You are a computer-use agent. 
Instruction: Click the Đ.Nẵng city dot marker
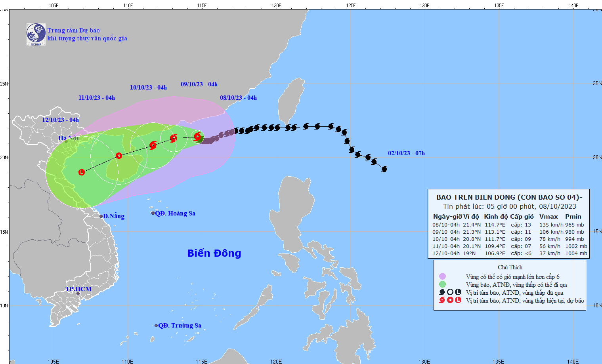[x=101, y=216]
